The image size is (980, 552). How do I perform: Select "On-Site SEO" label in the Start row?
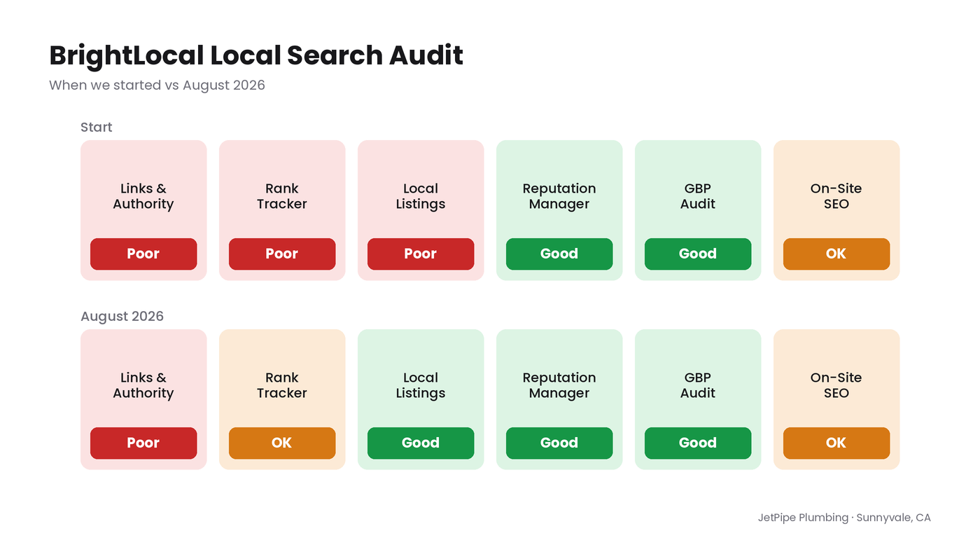(x=836, y=196)
